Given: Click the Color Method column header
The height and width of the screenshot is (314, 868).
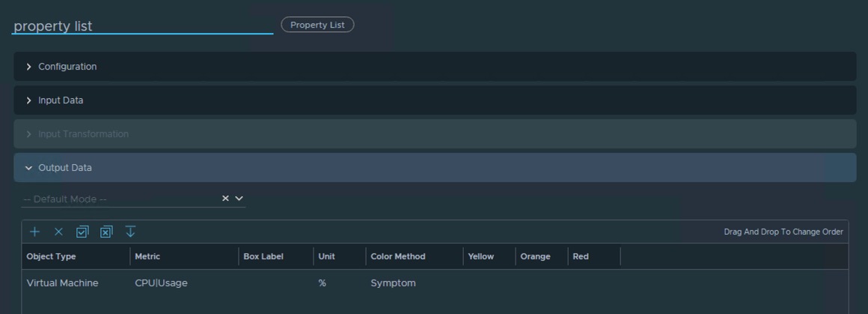Looking at the screenshot, I should (398, 256).
